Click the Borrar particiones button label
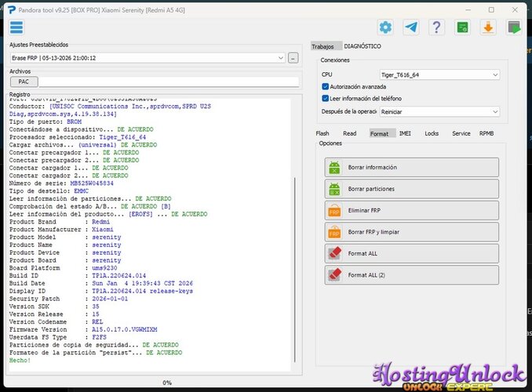Viewport: 532px width, 392px height. pyautogui.click(x=371, y=189)
